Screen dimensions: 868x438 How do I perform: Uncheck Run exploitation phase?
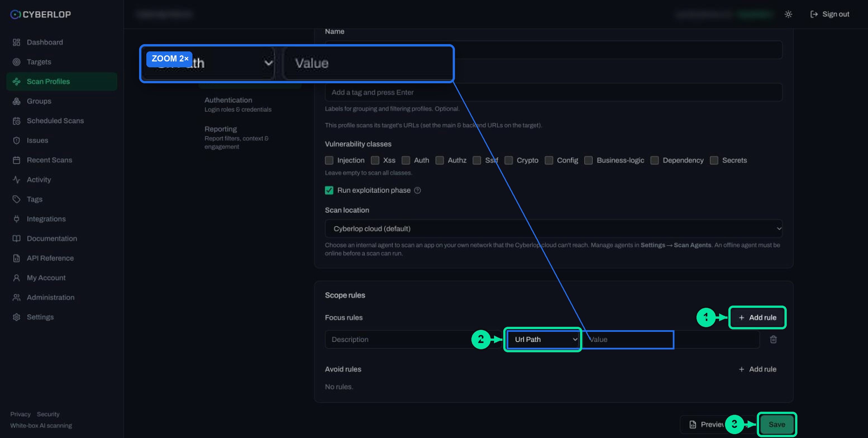pyautogui.click(x=329, y=190)
